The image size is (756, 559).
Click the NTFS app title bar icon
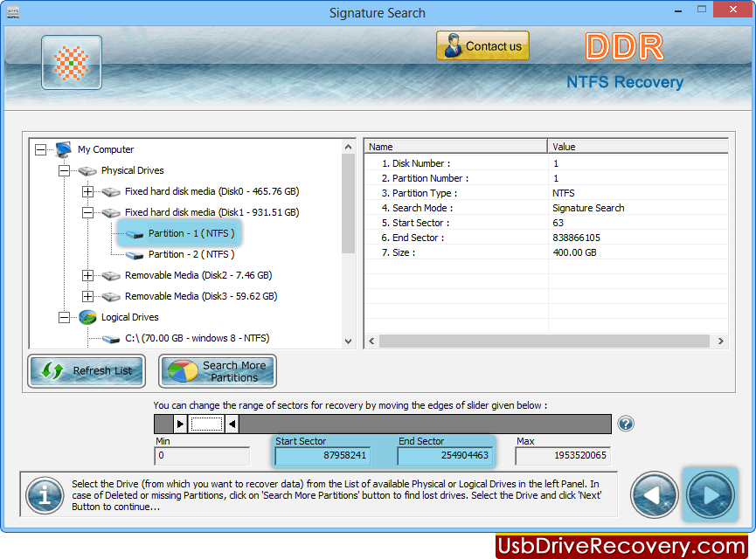[13, 12]
